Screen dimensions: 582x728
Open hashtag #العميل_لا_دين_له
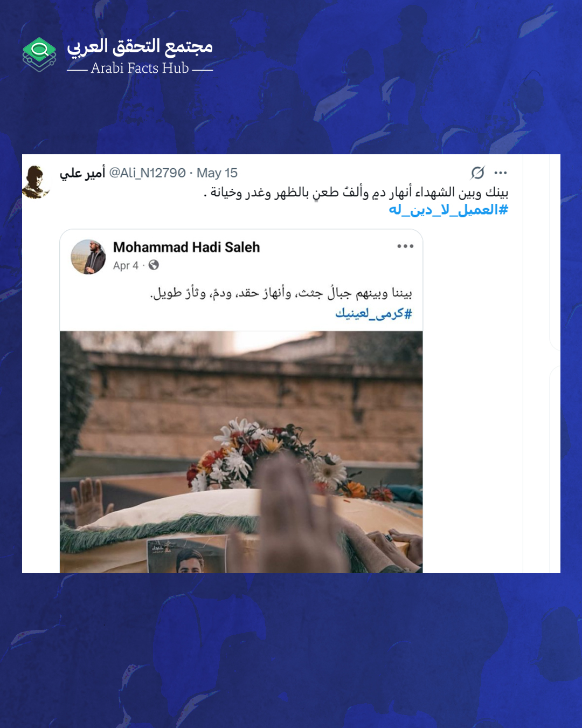click(448, 210)
